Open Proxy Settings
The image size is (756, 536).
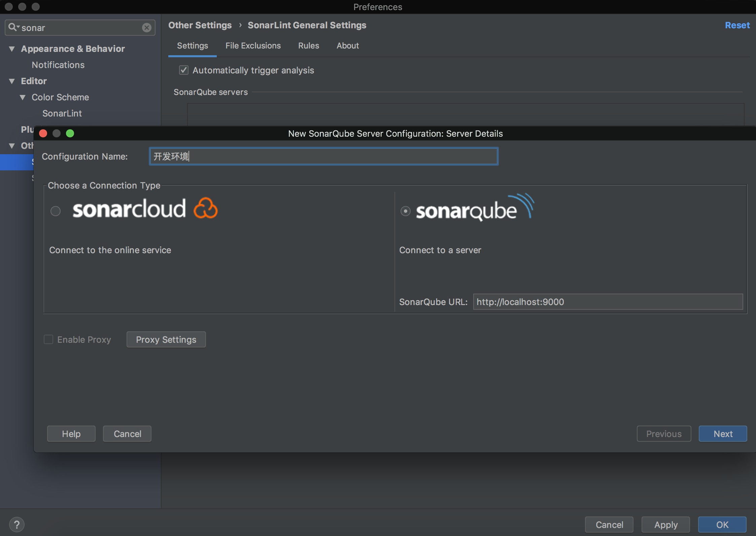(166, 339)
